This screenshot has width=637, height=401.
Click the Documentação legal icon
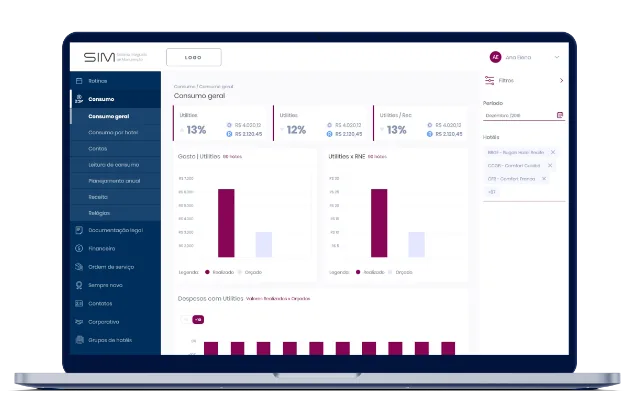[x=79, y=230]
